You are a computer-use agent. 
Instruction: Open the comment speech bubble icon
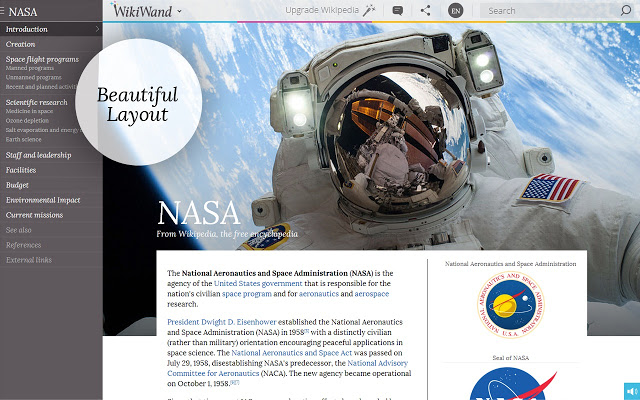[398, 11]
